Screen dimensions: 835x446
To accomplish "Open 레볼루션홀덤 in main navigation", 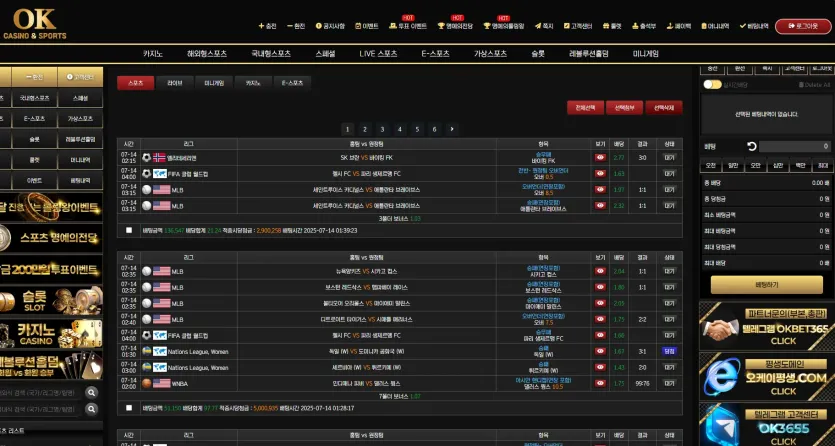I will point(588,54).
